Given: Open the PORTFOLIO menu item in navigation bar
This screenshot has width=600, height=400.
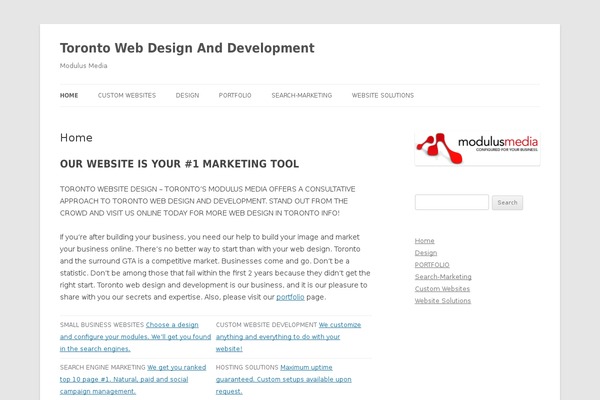Looking at the screenshot, I should (x=235, y=95).
